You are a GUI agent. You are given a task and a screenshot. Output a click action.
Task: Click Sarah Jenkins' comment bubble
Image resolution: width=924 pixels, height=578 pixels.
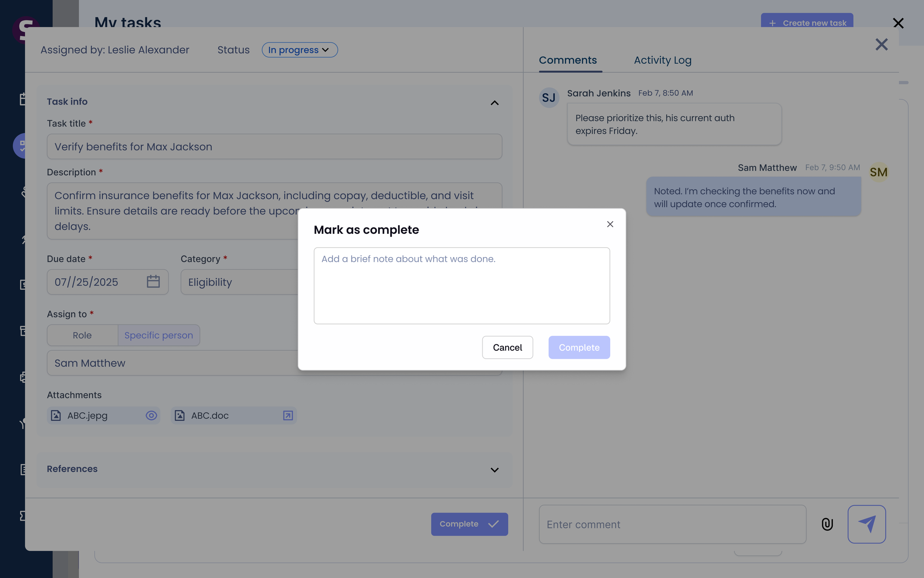(674, 124)
